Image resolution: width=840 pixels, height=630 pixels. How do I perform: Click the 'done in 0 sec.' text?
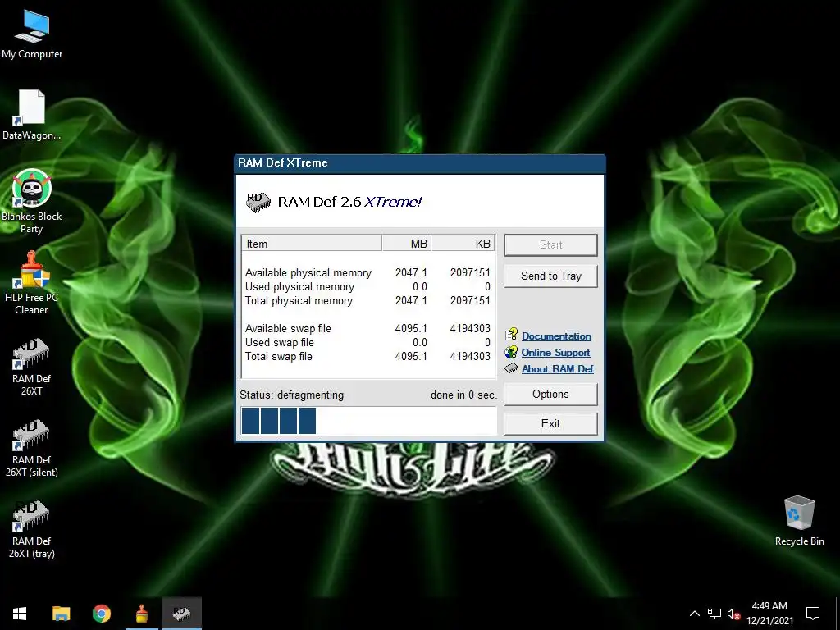click(463, 395)
